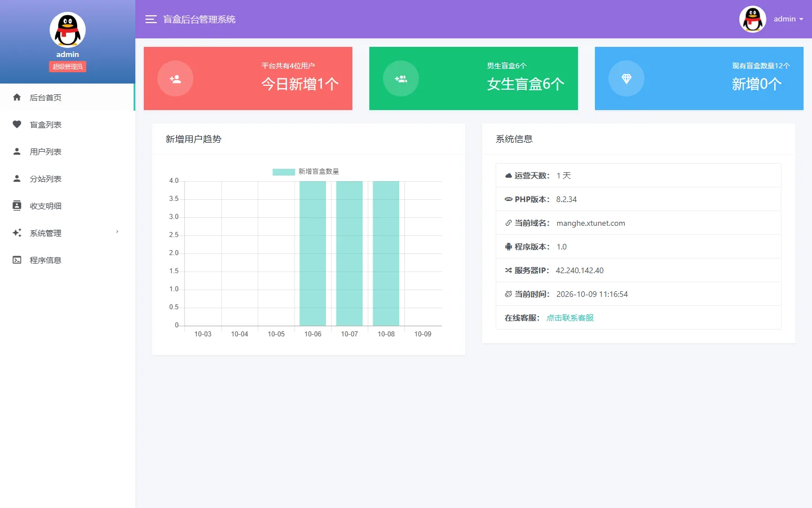The image size is (812, 508).
Task: Click the Android icon beside 程序版本
Action: 509,247
